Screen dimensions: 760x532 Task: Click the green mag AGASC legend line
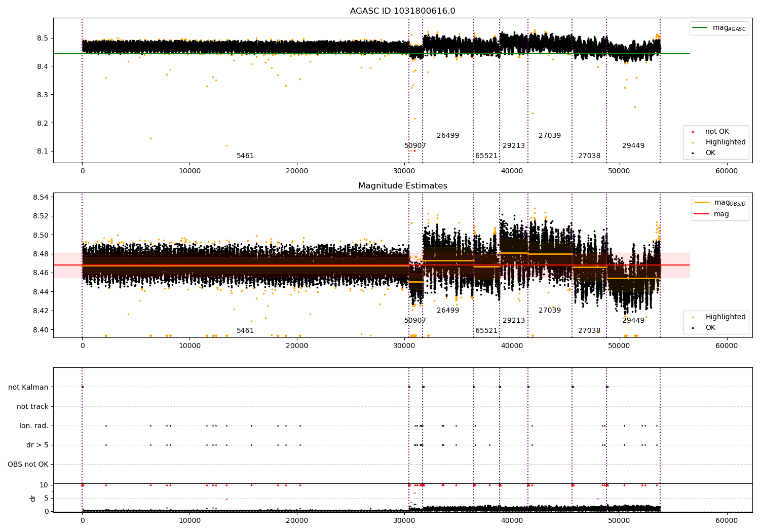coord(700,28)
